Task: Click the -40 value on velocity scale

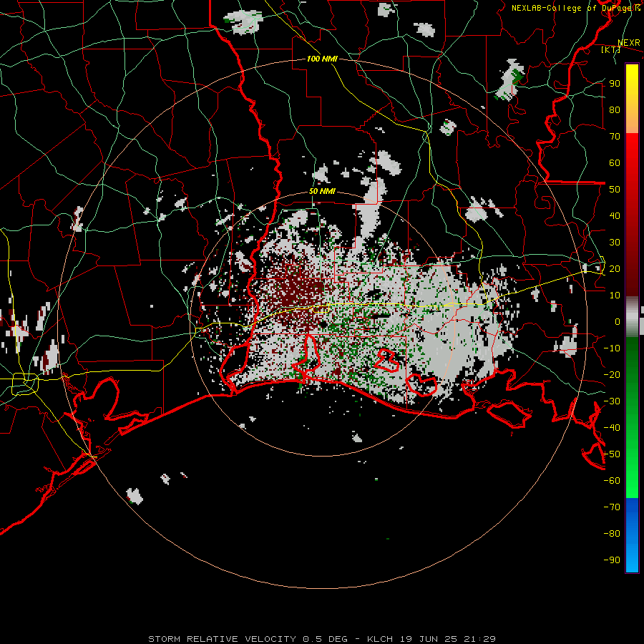Action: [x=612, y=428]
